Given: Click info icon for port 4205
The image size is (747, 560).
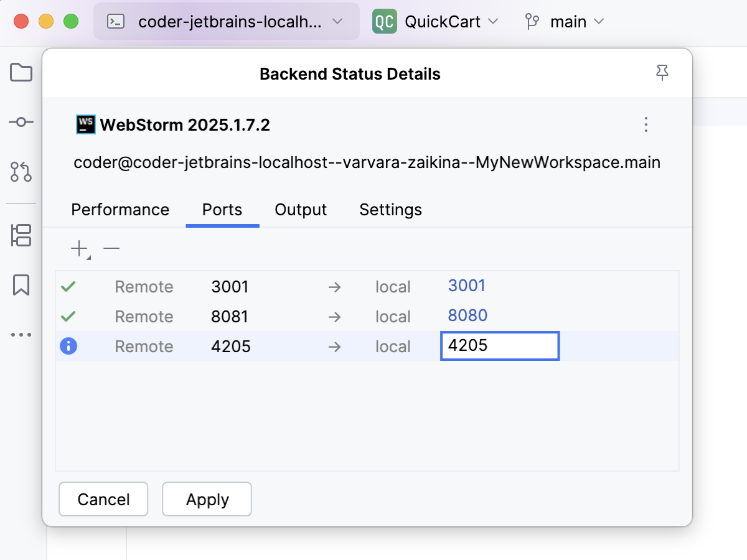Looking at the screenshot, I should pyautogui.click(x=68, y=346).
